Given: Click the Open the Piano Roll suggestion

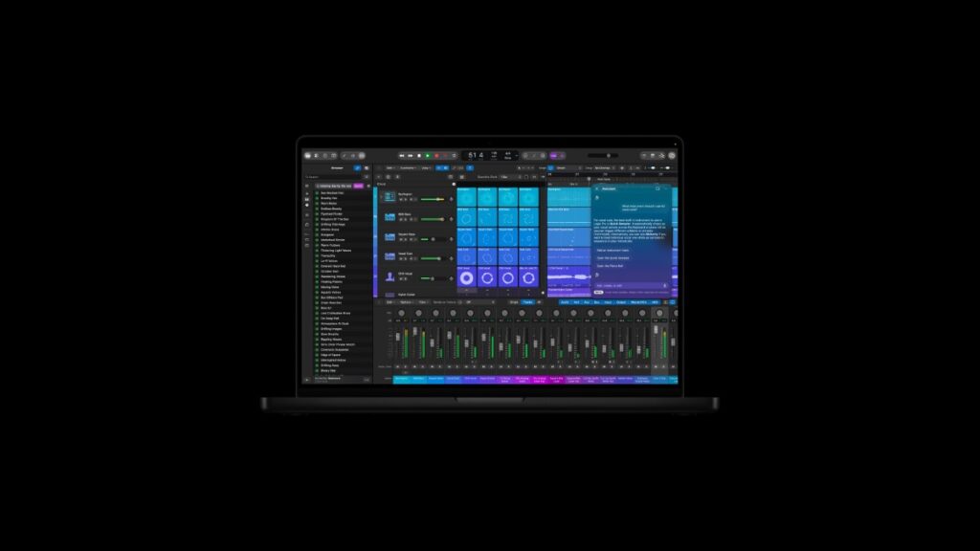Looking at the screenshot, I should [610, 266].
